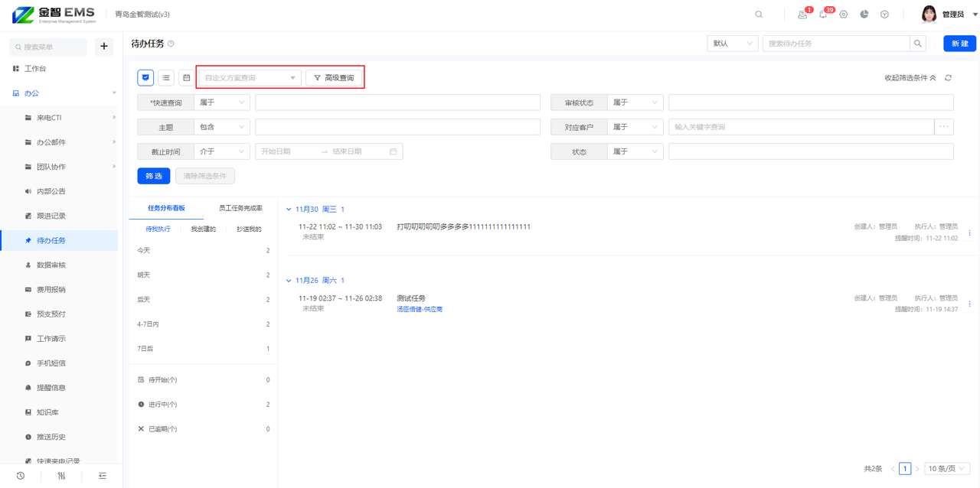Switch to list view icon
Viewport: 980px width, 488px height.
[x=166, y=77]
